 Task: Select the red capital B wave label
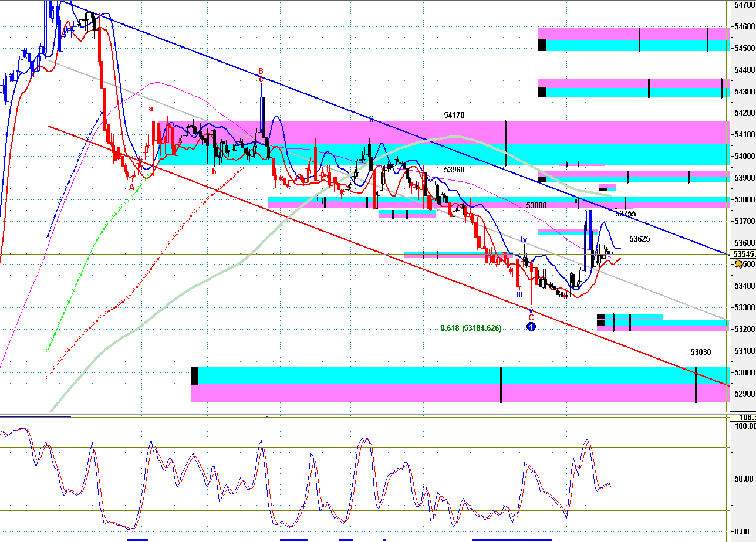click(261, 72)
